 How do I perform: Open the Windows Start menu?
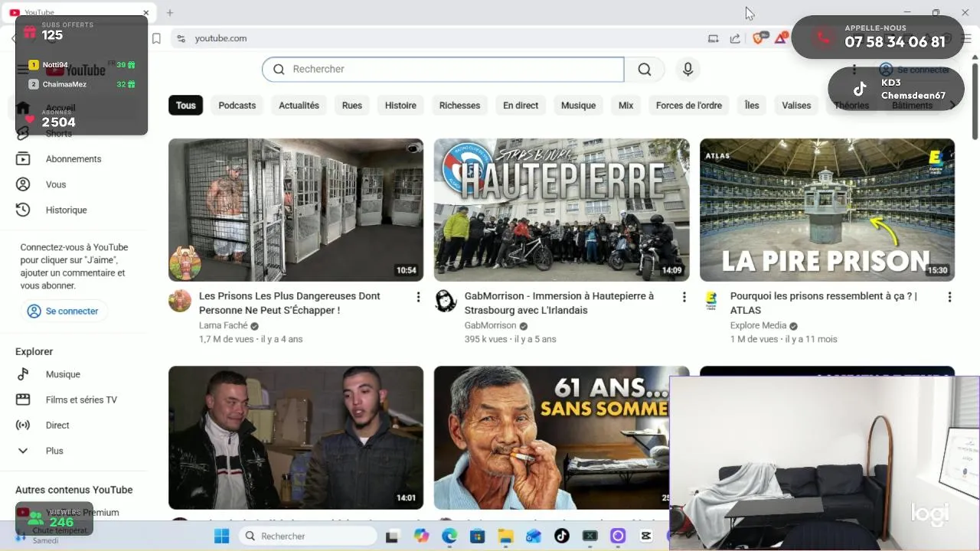(x=221, y=536)
